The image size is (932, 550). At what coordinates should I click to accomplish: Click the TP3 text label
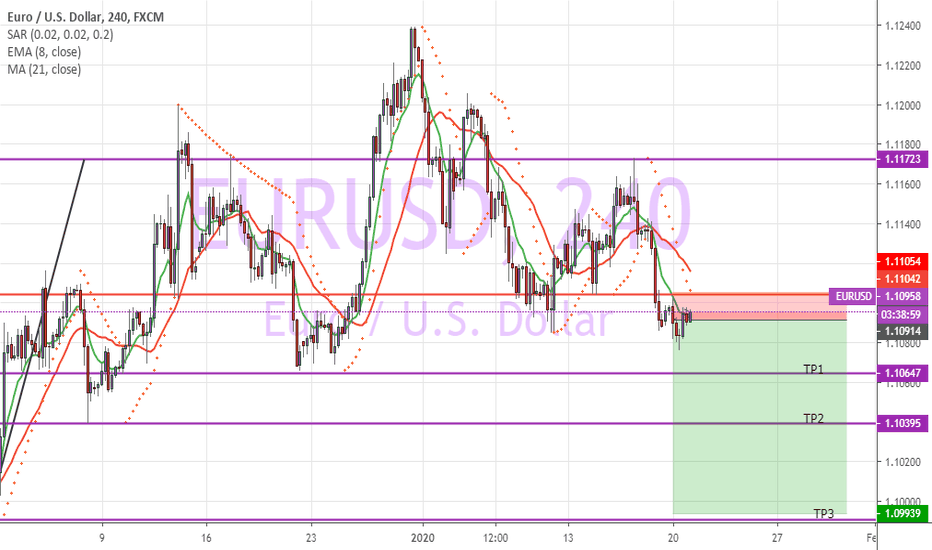pos(823,513)
